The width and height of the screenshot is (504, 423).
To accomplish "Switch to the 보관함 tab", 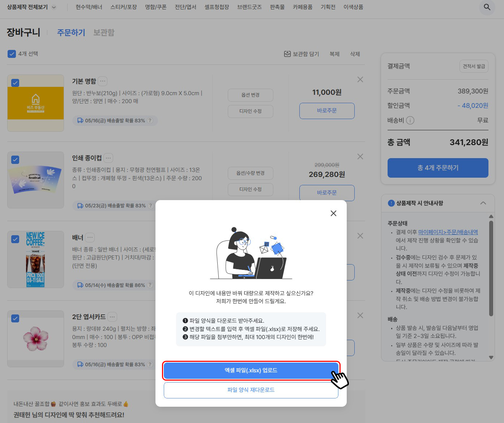I will [x=103, y=32].
